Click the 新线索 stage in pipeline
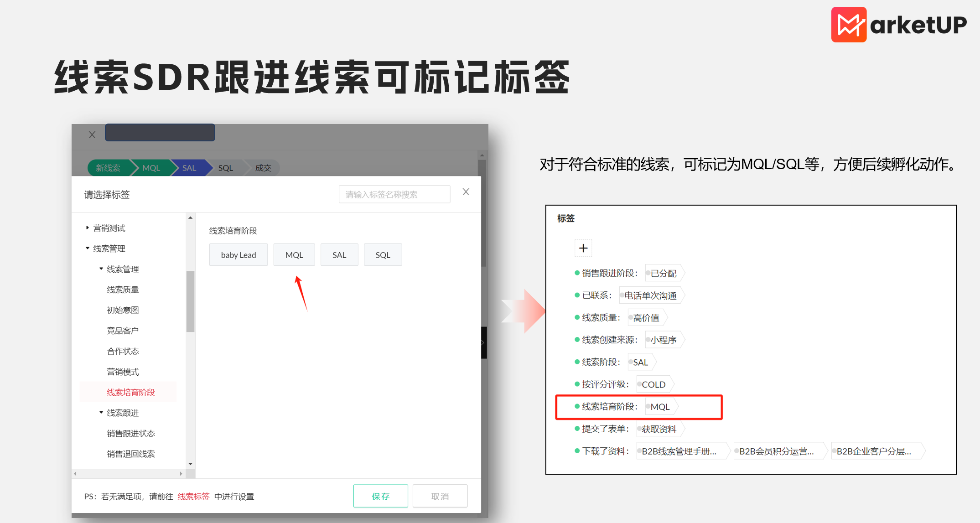 coord(109,168)
